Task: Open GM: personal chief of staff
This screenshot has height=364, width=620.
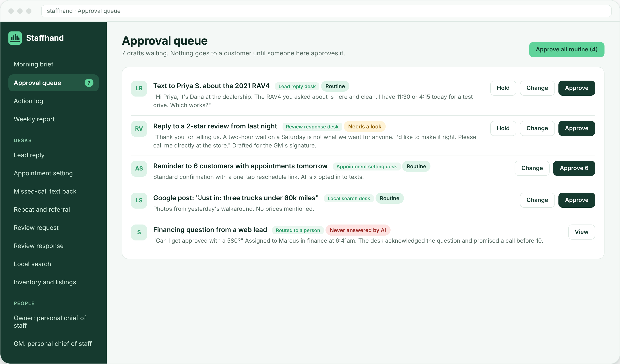Action: coord(53,344)
